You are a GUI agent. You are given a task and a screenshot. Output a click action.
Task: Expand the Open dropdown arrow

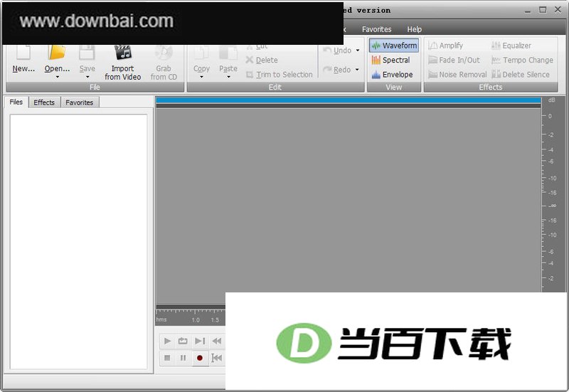[58, 77]
